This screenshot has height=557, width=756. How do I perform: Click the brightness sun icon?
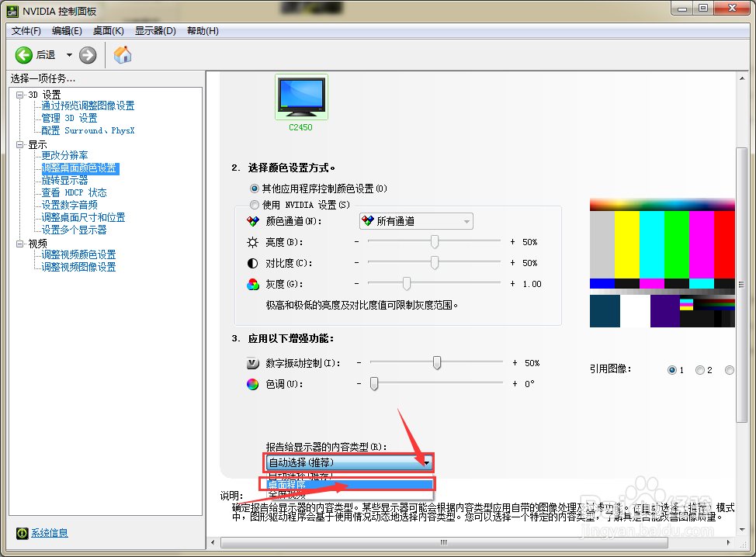coord(252,242)
